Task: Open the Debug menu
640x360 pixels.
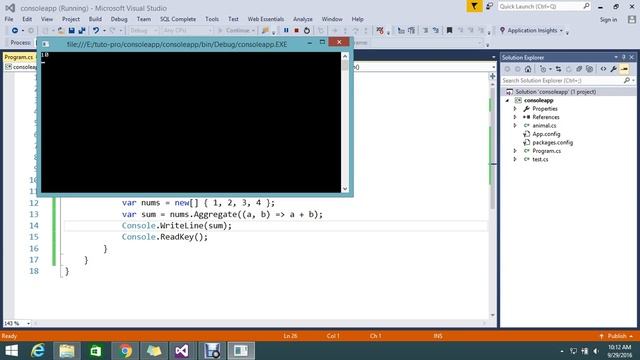Action: click(119, 19)
